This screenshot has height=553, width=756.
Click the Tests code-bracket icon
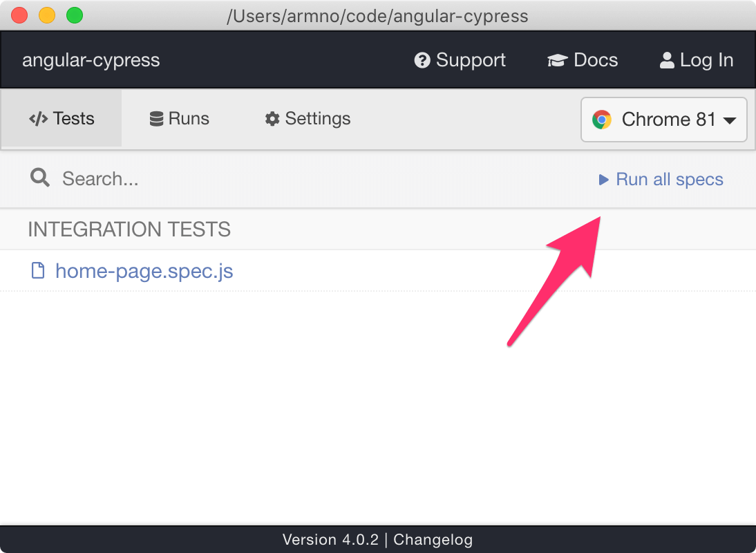tap(38, 119)
